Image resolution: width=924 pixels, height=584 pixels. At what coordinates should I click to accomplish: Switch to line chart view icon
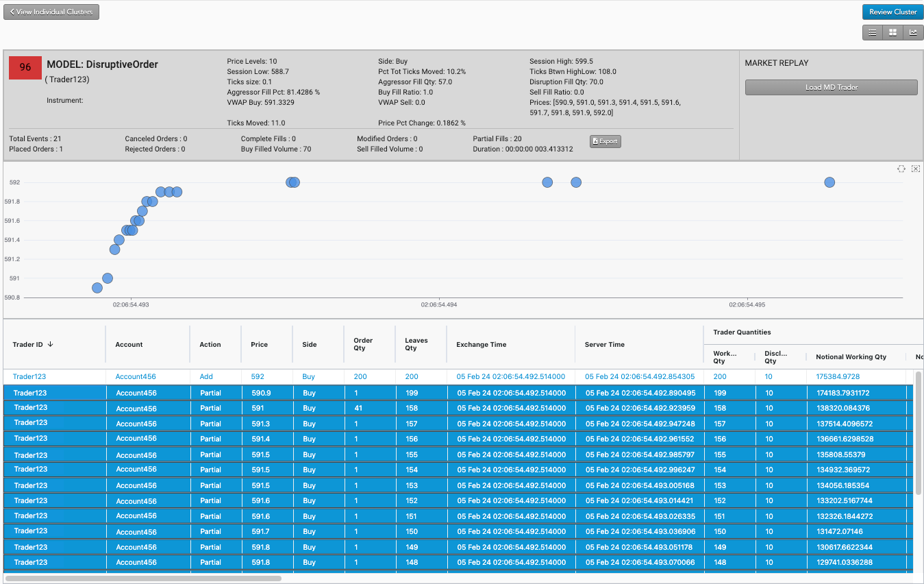(x=913, y=32)
